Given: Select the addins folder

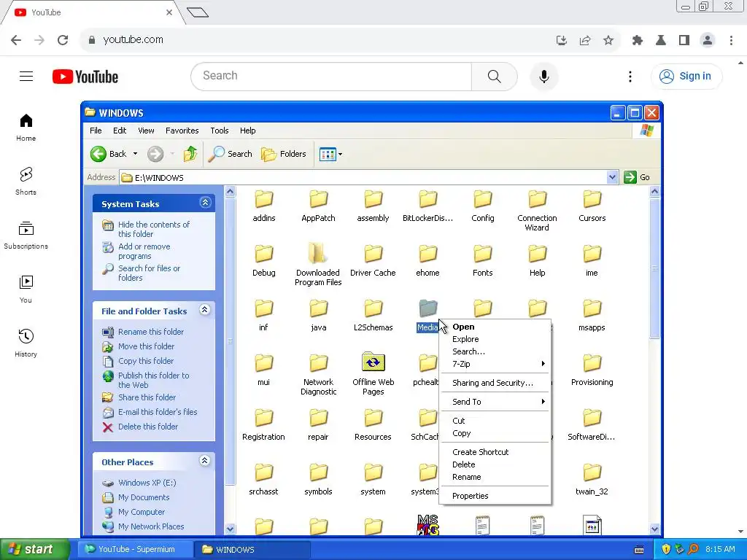Looking at the screenshot, I should pyautogui.click(x=264, y=206).
